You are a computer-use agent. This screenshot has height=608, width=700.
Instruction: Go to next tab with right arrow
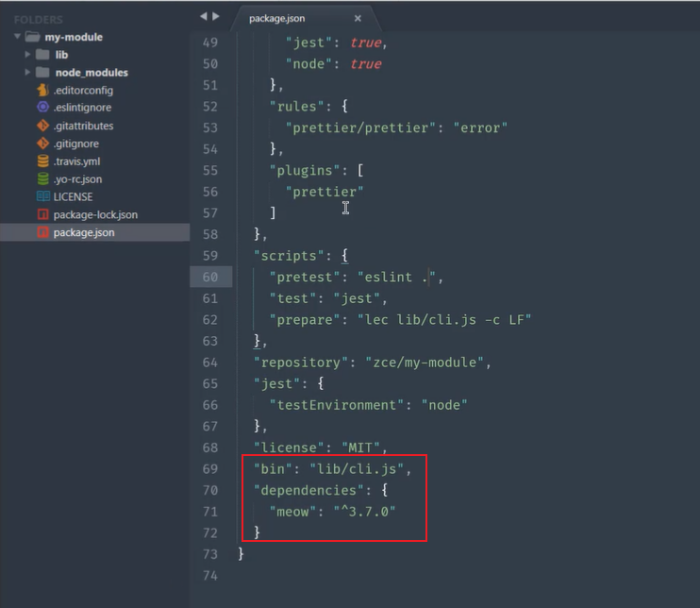tap(216, 17)
